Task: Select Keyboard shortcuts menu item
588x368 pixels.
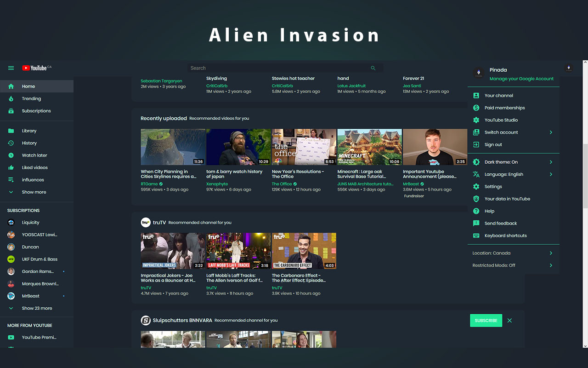Action: pyautogui.click(x=513, y=236)
